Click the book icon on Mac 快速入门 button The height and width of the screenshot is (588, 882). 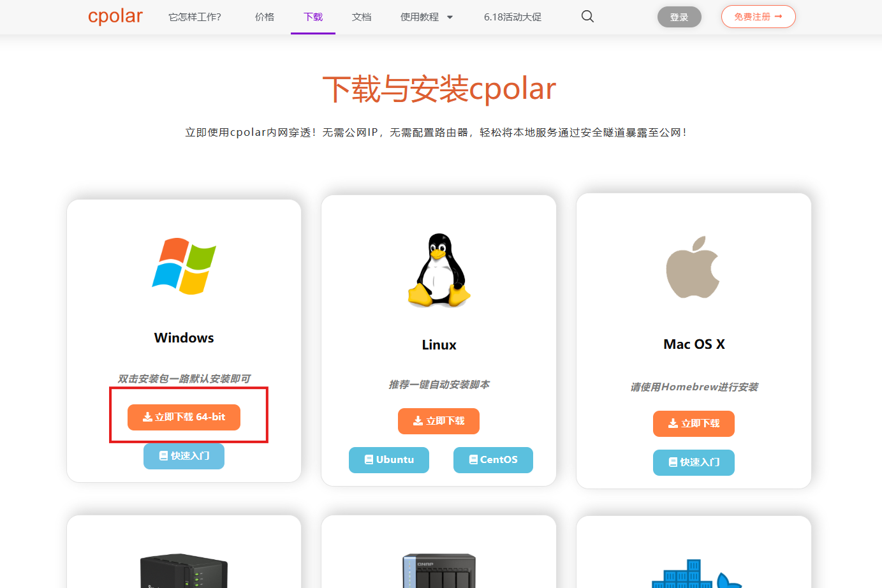(x=674, y=462)
